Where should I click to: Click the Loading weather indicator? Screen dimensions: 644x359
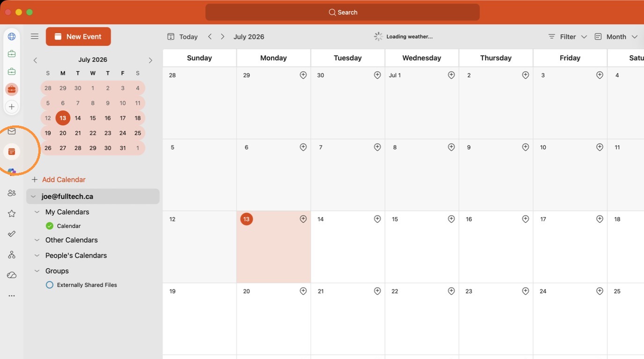403,37
